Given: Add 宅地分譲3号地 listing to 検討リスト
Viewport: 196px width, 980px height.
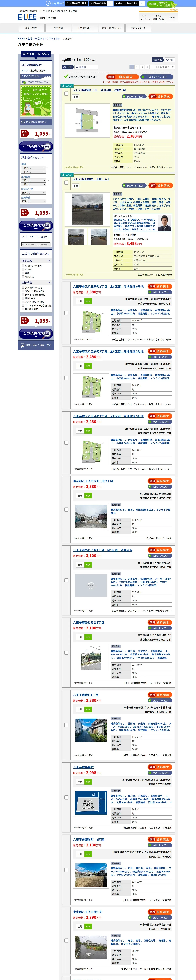Looking at the screenshot, I should point(160,422).
